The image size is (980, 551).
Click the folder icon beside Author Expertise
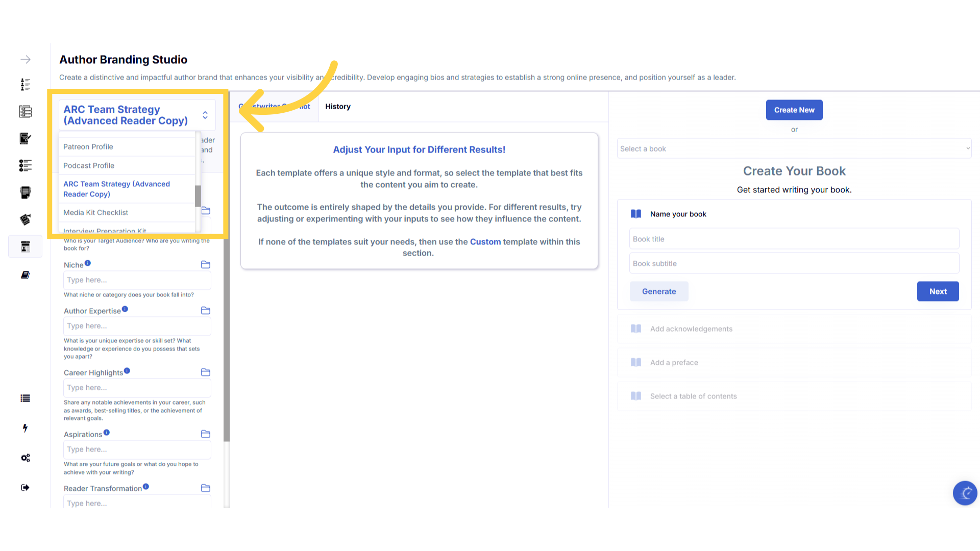click(206, 311)
